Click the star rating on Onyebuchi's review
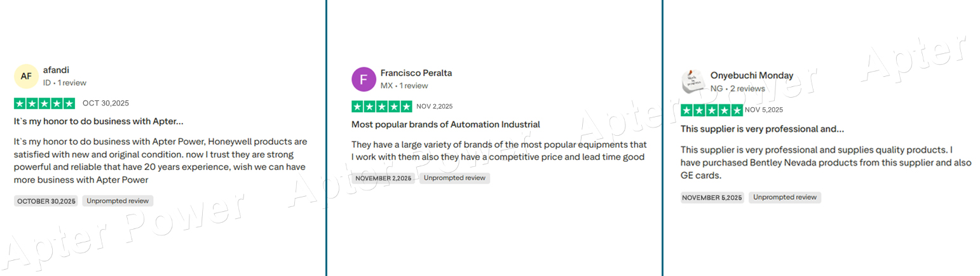 pyautogui.click(x=711, y=110)
